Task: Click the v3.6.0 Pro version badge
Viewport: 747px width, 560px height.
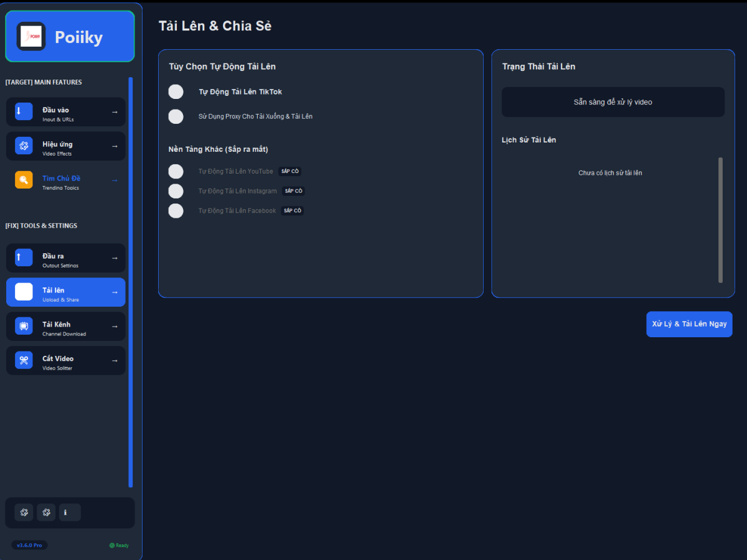Action: click(29, 545)
